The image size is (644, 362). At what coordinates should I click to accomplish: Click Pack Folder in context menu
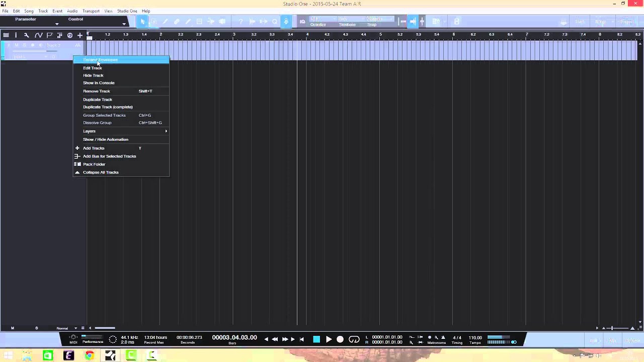coord(121,164)
